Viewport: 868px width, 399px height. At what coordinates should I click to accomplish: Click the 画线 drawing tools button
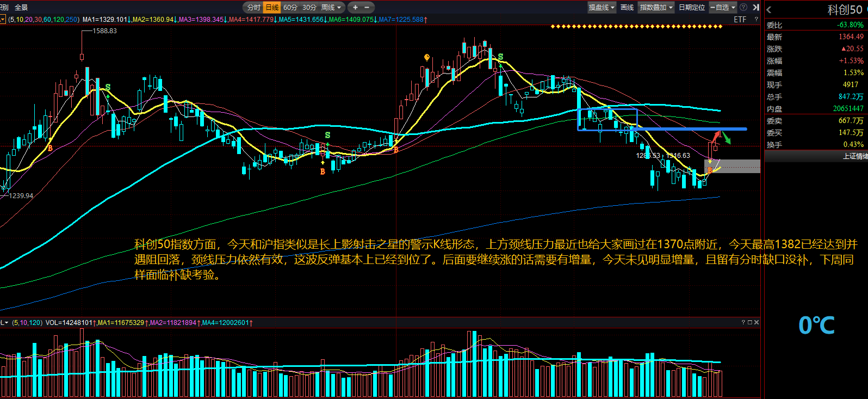pos(627,8)
